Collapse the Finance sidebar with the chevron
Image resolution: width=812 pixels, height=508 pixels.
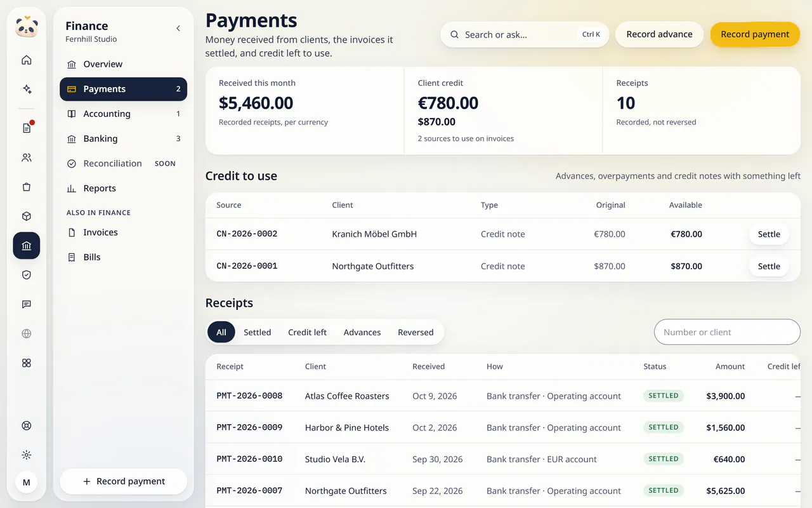[x=178, y=29]
